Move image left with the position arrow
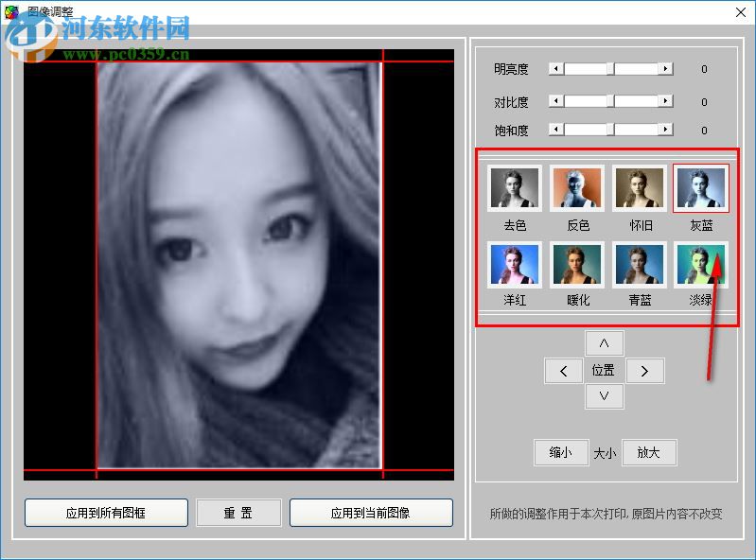756x560 pixels. coord(564,371)
